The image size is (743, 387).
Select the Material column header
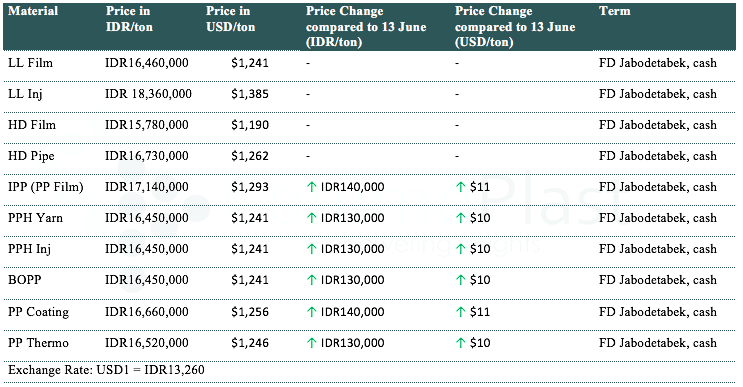coord(33,11)
